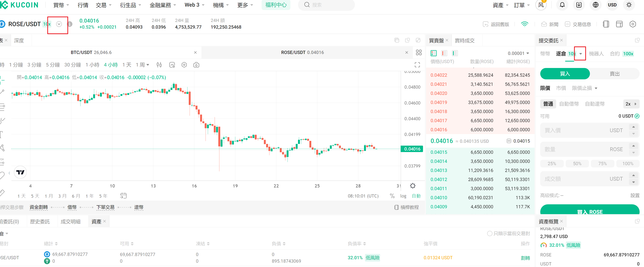Show bids-only order book view
This screenshot has width=644, height=267.
tap(455, 53)
